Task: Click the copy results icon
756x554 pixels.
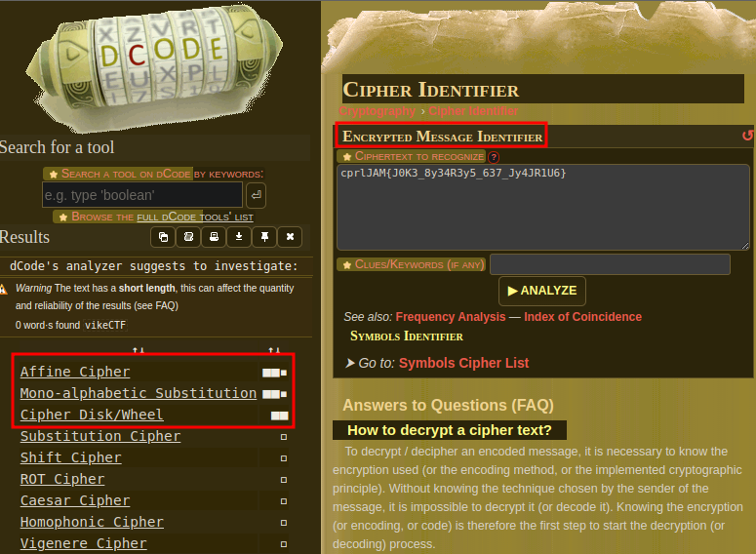Action: pos(163,237)
